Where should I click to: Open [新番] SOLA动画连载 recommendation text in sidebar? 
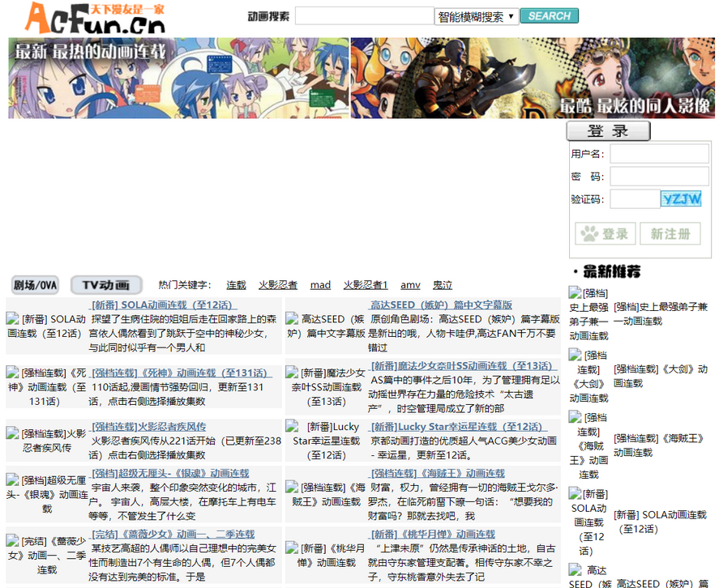pos(661,522)
